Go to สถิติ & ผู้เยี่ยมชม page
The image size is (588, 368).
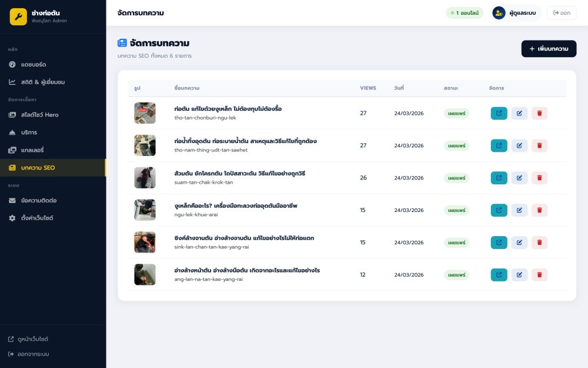click(x=42, y=82)
